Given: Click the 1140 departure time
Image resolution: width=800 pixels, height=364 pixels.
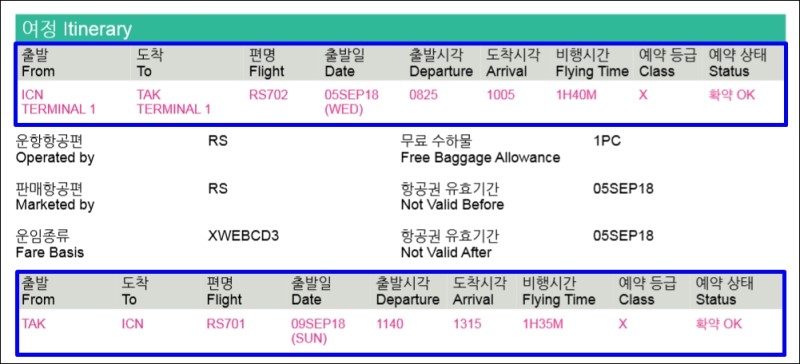Looking at the screenshot, I should [x=390, y=324].
